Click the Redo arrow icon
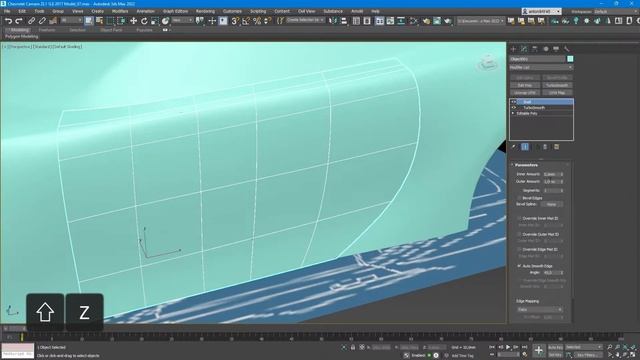Image resolution: width=640 pixels, height=360 pixels. [18, 21]
